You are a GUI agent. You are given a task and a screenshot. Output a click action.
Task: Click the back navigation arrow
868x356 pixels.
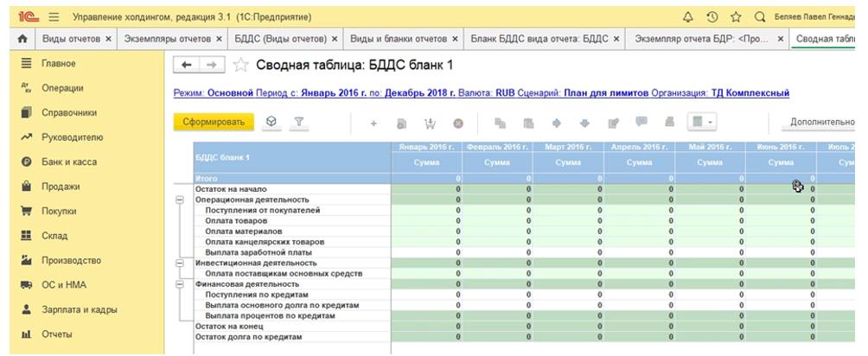[x=187, y=66]
